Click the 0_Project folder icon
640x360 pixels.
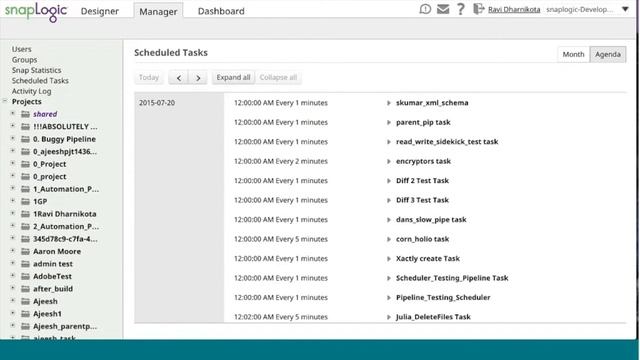click(x=25, y=164)
